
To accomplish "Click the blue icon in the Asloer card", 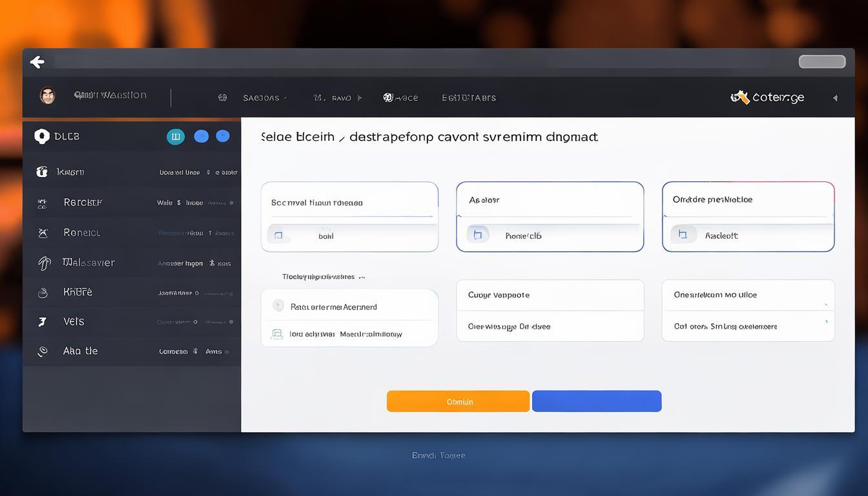I will coord(478,235).
